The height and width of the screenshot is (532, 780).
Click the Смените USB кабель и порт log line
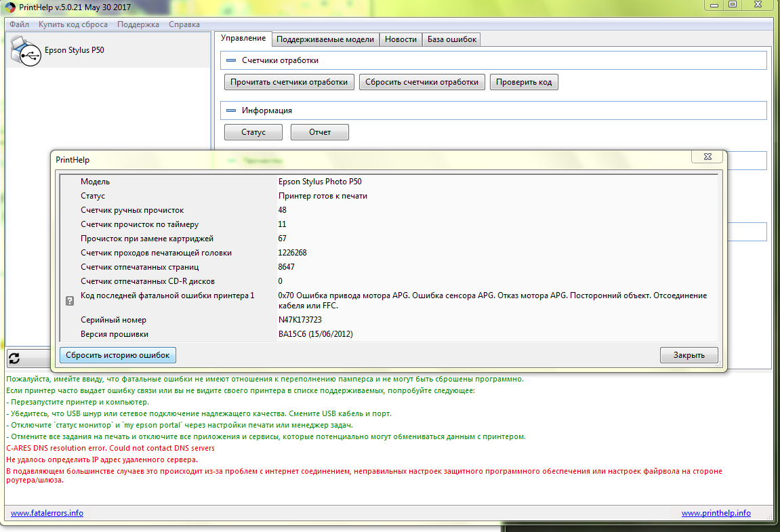point(199,413)
